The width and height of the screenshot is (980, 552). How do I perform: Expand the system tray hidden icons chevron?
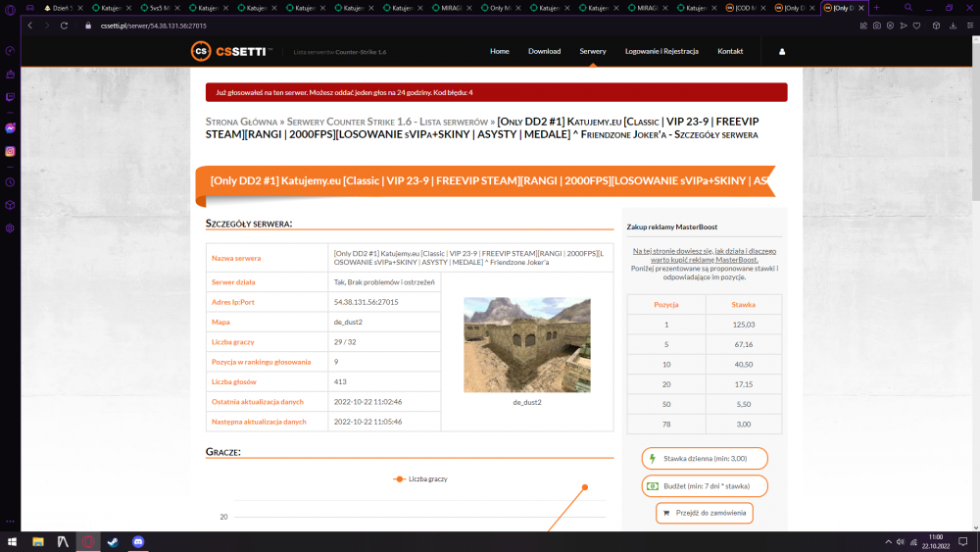pyautogui.click(x=888, y=542)
